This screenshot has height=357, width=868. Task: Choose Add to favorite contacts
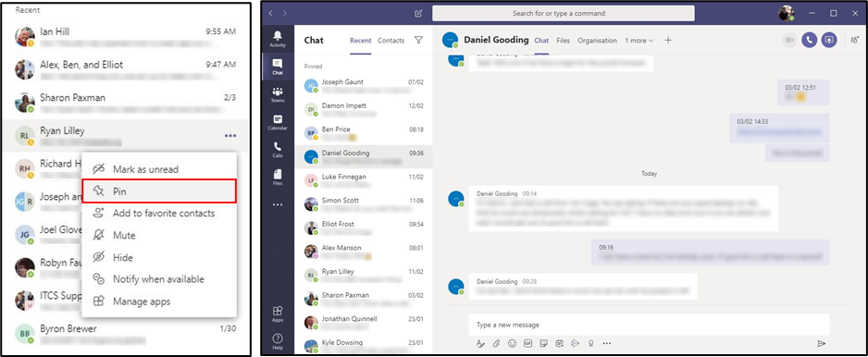pyautogui.click(x=159, y=213)
